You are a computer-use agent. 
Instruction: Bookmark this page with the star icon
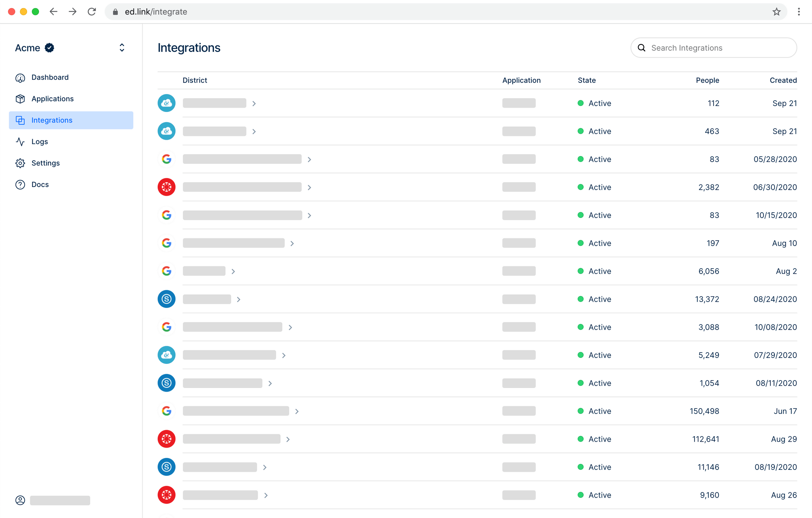[x=776, y=12]
